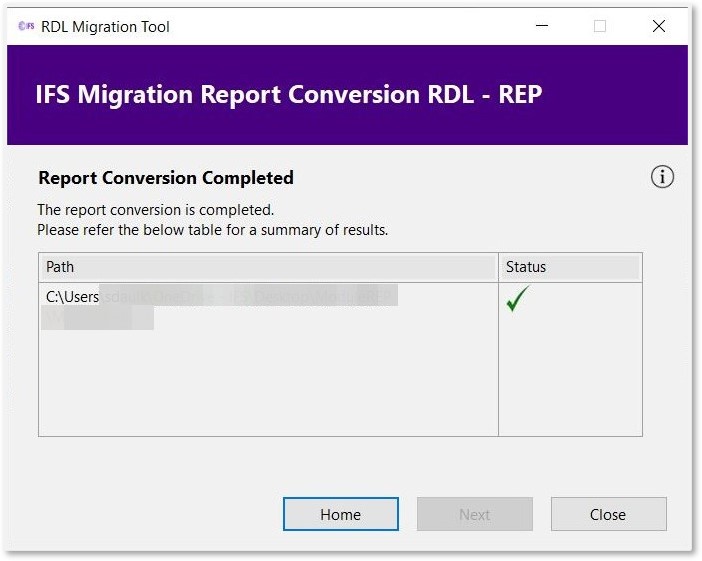Click the disabled maximize button in the title bar

pos(600,26)
